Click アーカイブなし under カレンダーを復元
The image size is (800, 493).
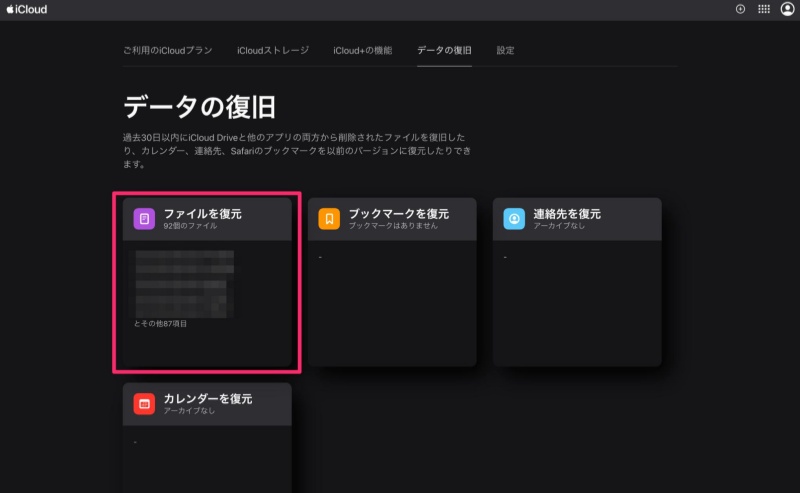[x=189, y=410]
